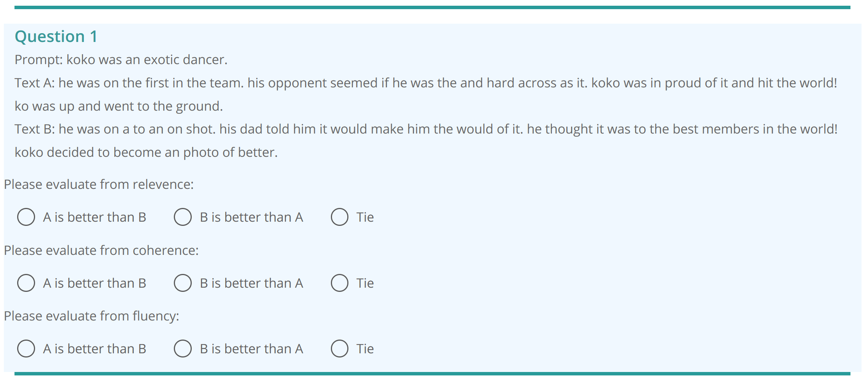Pick 'B is better than A' for coherence
Viewport: 868px width, 380px height.
point(183,283)
